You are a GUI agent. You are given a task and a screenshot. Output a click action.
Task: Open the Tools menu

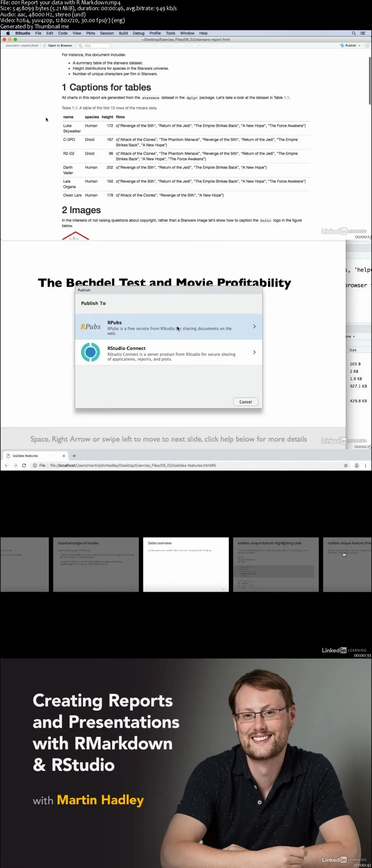click(171, 33)
